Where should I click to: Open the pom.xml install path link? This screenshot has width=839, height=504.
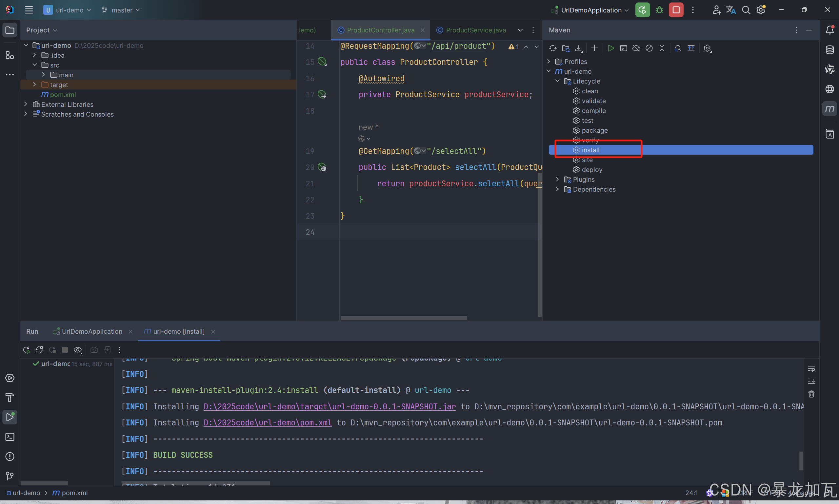tap(268, 422)
